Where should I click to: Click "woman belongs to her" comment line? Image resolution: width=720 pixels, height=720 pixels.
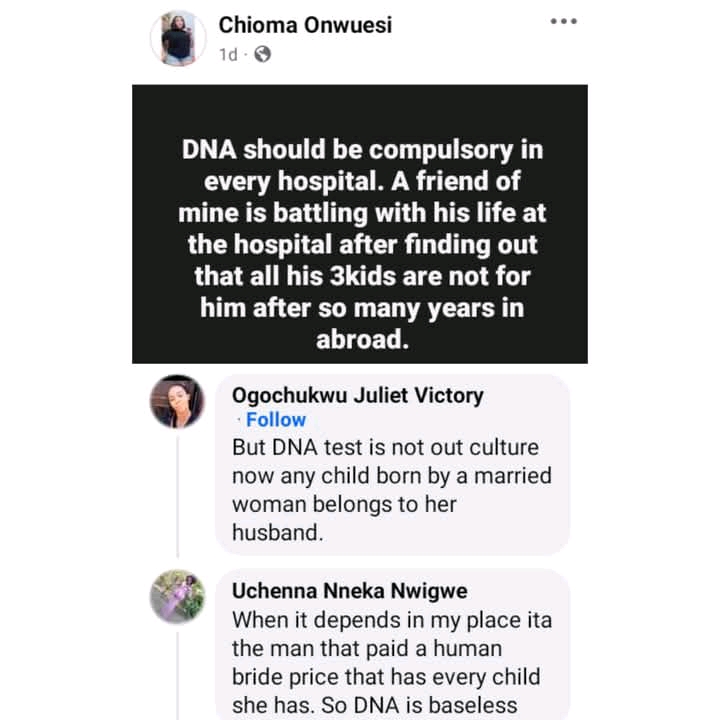point(344,504)
